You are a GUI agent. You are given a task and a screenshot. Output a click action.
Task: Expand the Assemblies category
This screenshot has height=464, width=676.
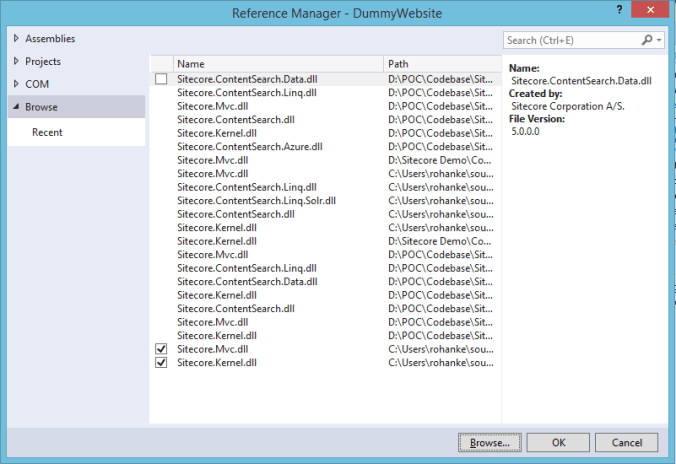(x=15, y=39)
